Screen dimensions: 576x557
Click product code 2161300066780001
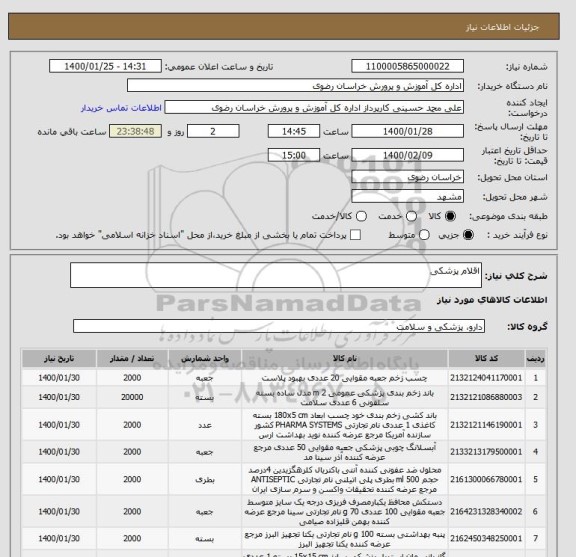486,480
